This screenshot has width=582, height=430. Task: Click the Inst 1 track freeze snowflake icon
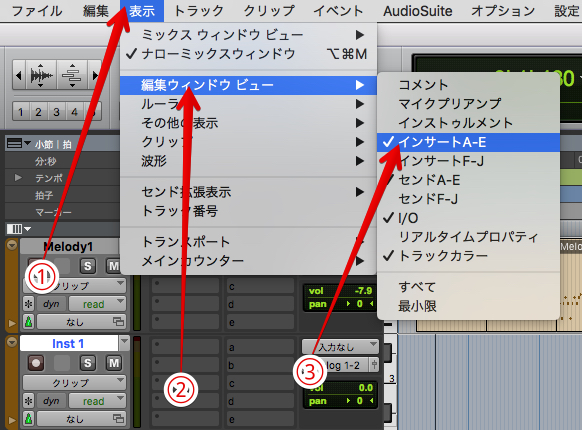click(28, 401)
